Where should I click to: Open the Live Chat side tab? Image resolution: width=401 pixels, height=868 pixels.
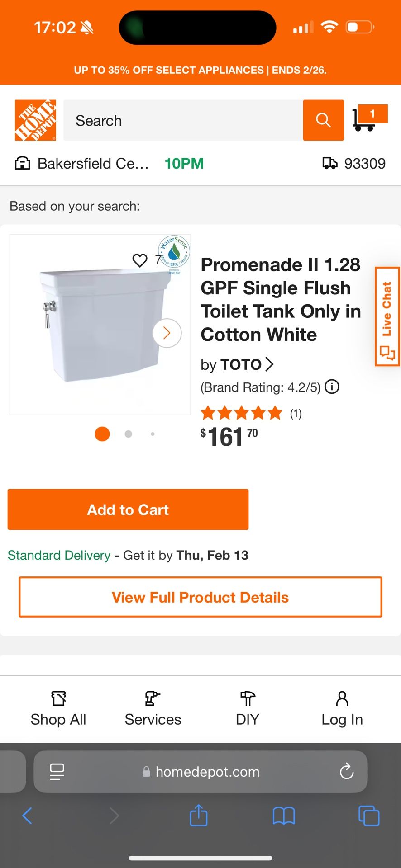pyautogui.click(x=387, y=316)
